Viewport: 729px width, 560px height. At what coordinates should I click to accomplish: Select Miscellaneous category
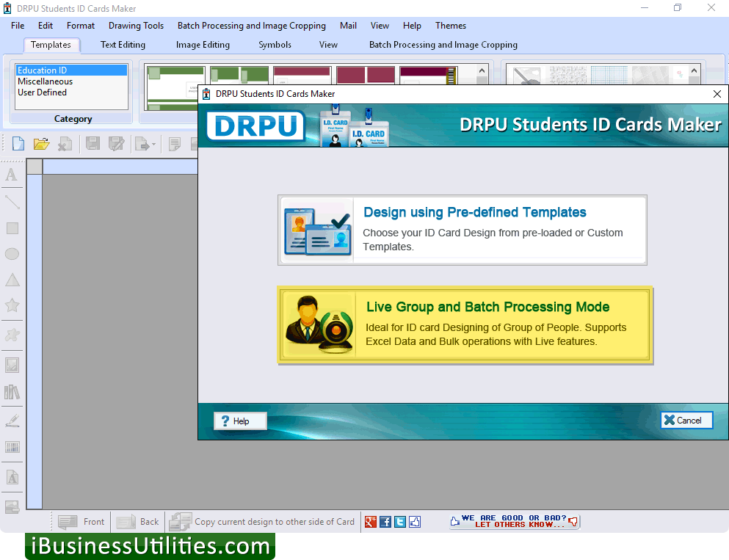coord(72,81)
